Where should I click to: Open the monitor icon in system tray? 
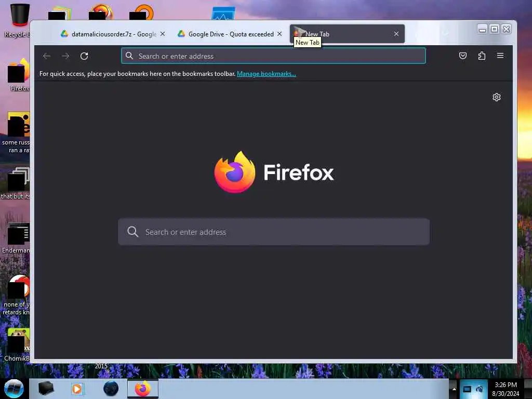(x=467, y=389)
